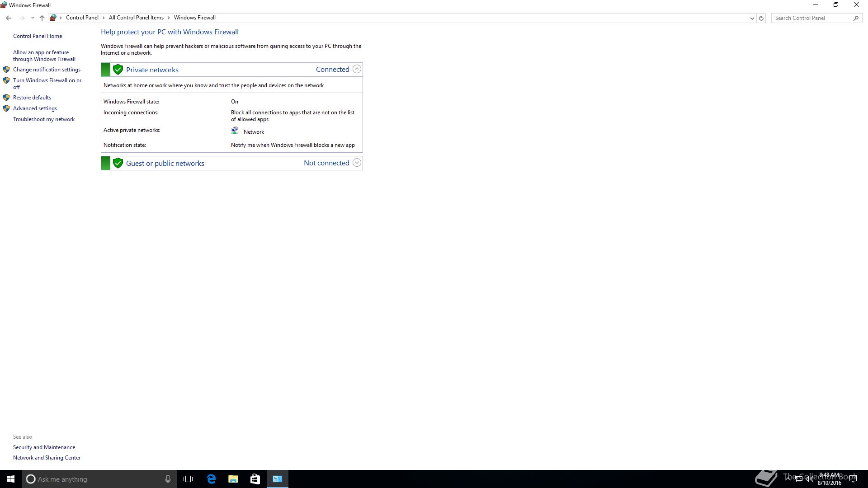
Task: Collapse the Private networks section
Action: (357, 69)
